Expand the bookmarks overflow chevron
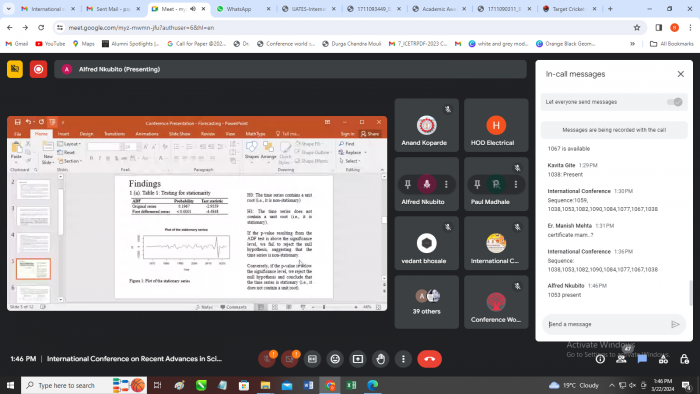Viewport: 700px width, 394px height. pyautogui.click(x=632, y=44)
